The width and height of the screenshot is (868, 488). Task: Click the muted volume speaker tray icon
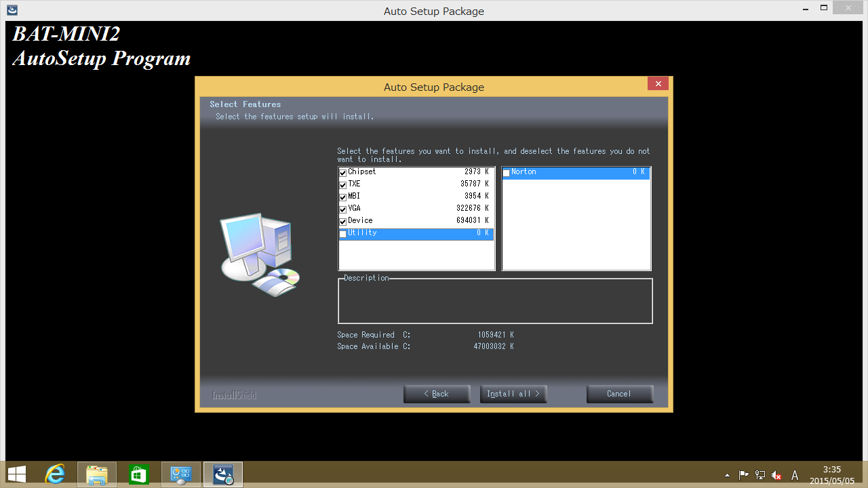pyautogui.click(x=776, y=475)
